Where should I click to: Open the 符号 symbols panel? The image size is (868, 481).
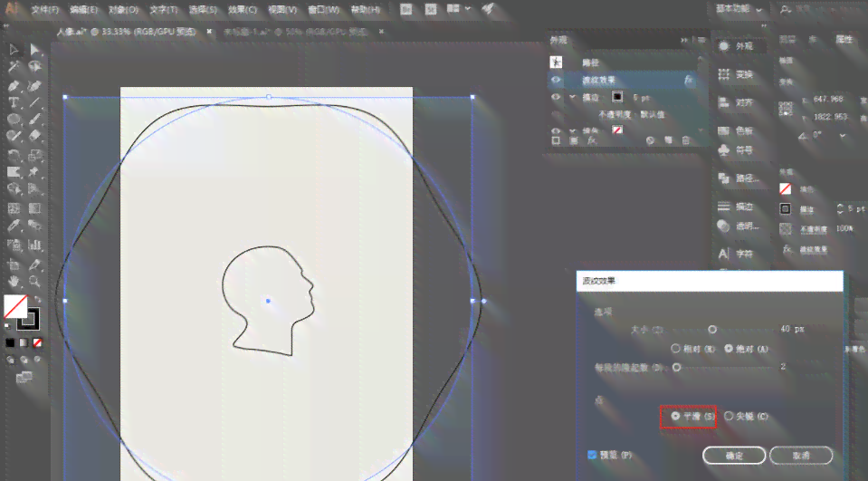[x=736, y=149]
